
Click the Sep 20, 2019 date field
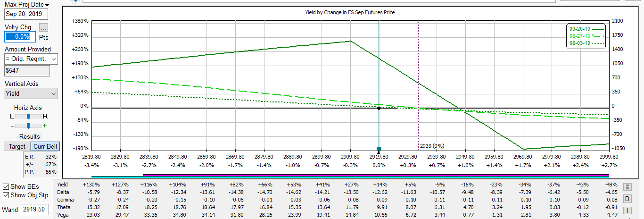click(26, 14)
